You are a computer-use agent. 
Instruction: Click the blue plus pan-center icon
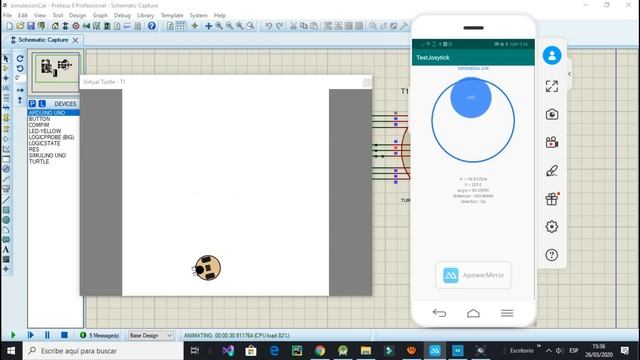point(208,26)
